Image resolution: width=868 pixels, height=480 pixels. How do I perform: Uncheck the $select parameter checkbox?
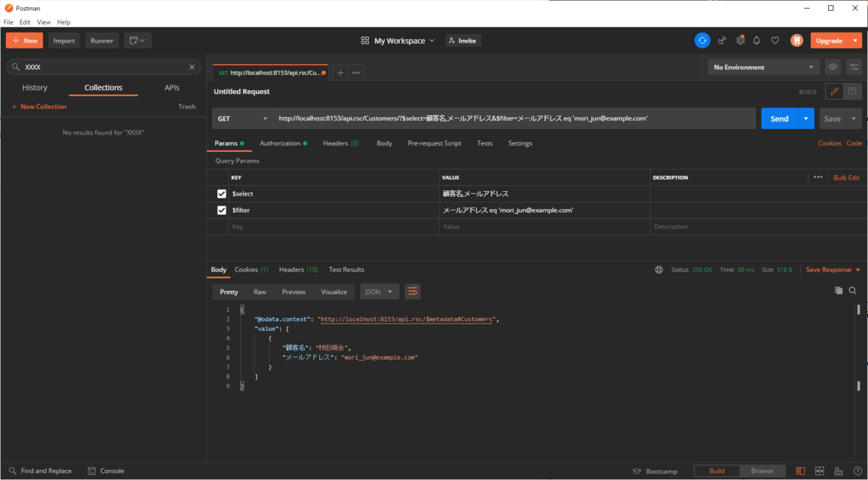pos(221,194)
